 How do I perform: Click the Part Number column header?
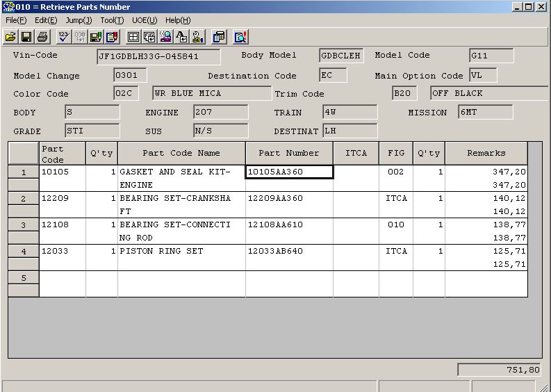click(x=289, y=153)
